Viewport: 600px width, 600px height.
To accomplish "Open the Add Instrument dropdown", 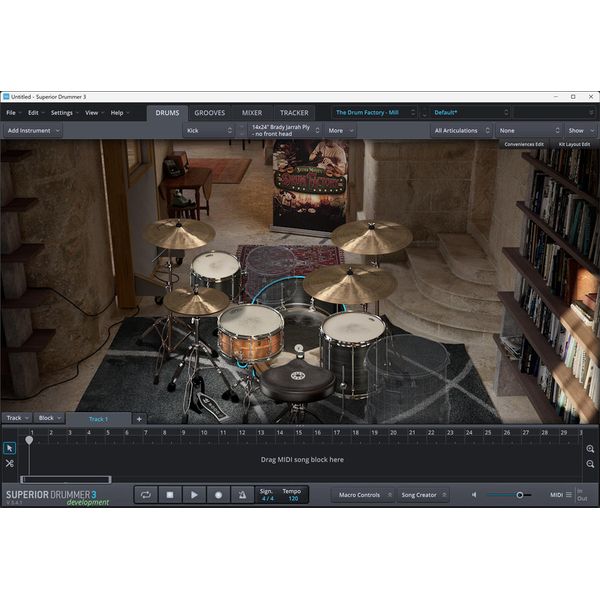I will [33, 130].
